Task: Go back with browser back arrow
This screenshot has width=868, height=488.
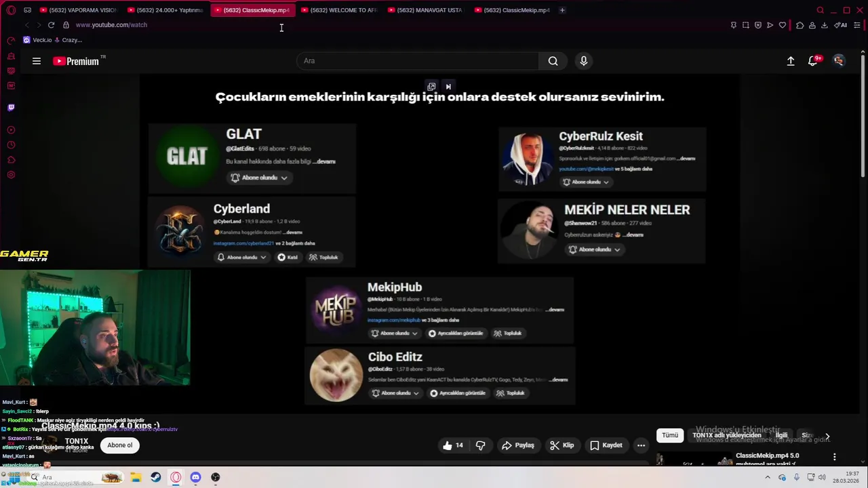Action: (26, 25)
